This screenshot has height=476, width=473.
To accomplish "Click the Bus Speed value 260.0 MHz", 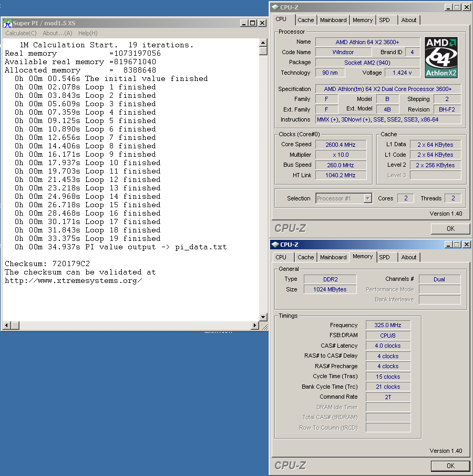I will pos(341,165).
